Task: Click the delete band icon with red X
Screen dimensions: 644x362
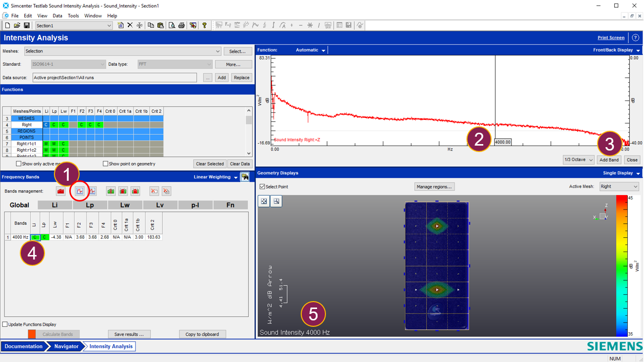Action: (x=154, y=191)
